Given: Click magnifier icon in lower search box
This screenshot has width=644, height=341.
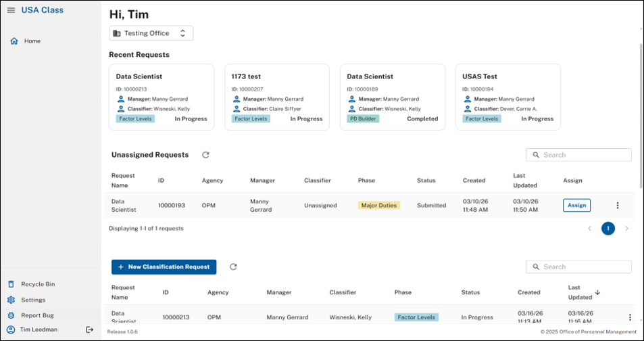Looking at the screenshot, I should [536, 267].
